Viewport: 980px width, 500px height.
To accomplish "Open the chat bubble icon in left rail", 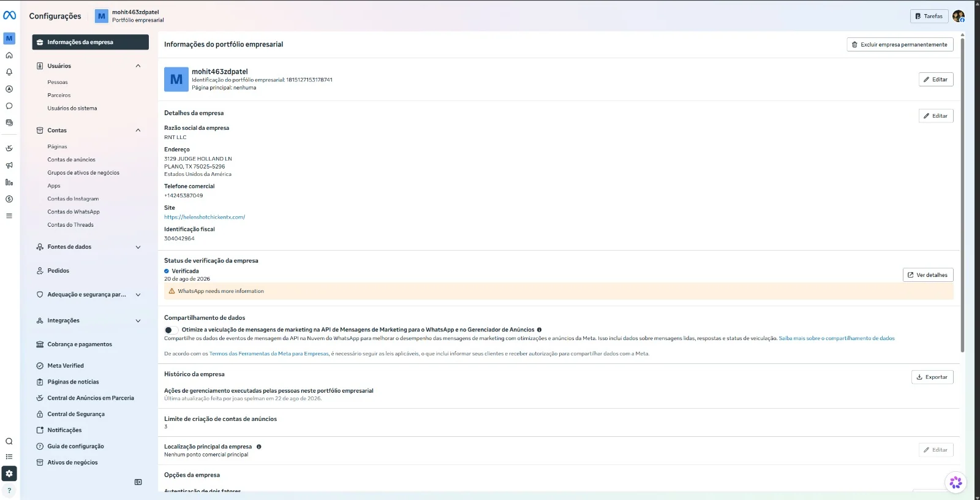I will (9, 106).
